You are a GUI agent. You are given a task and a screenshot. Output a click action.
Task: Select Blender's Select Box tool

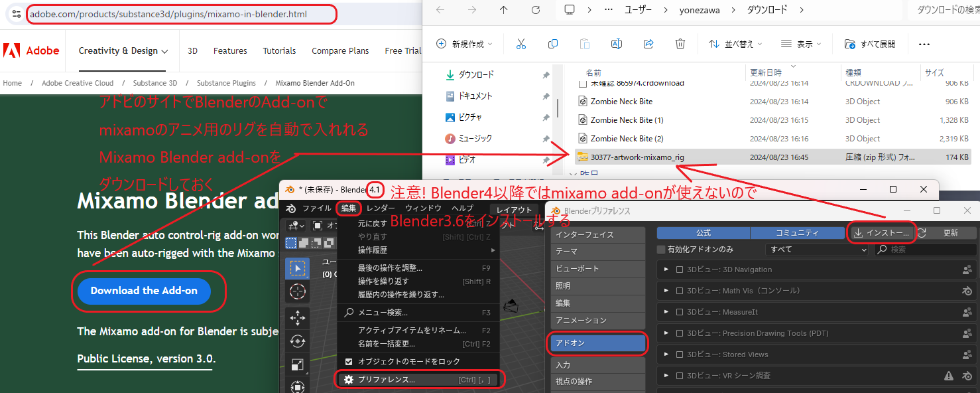tap(298, 268)
